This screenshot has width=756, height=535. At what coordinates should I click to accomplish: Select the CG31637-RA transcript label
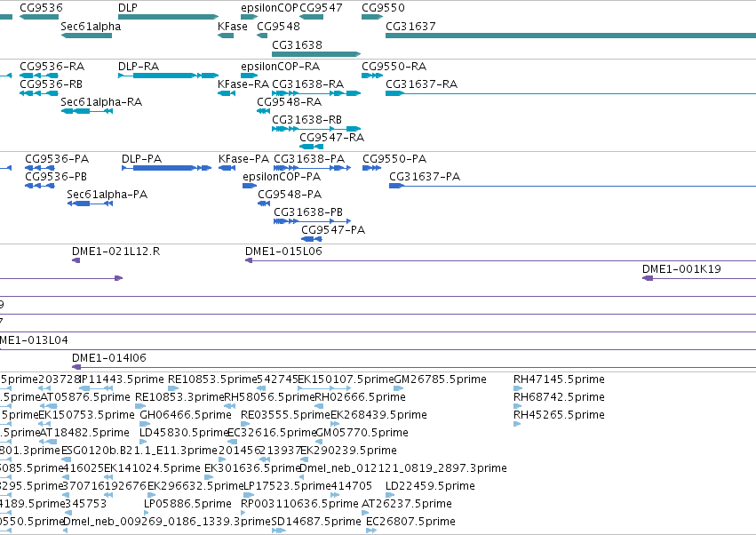click(x=421, y=84)
